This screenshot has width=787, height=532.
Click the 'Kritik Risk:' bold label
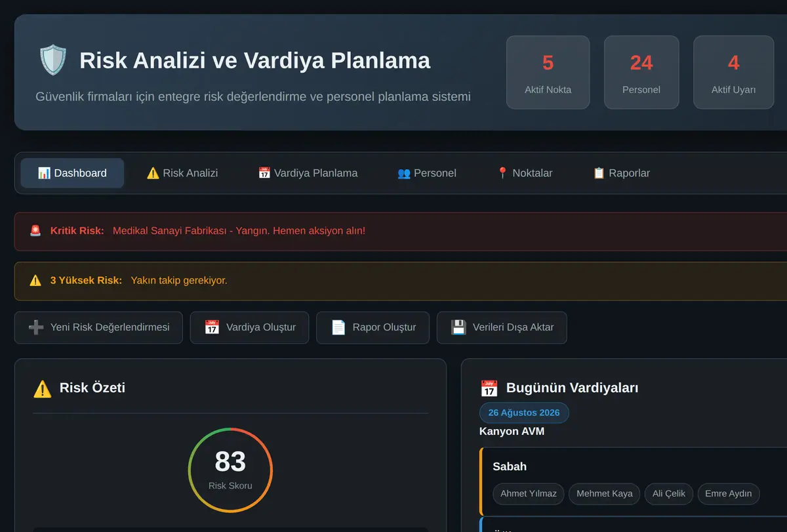pyautogui.click(x=77, y=231)
